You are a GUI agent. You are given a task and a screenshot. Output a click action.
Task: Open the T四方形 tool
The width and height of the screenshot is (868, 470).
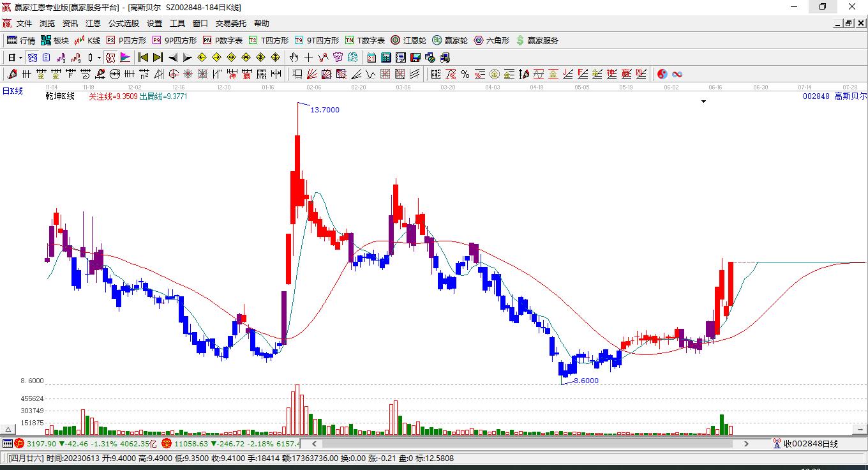269,40
